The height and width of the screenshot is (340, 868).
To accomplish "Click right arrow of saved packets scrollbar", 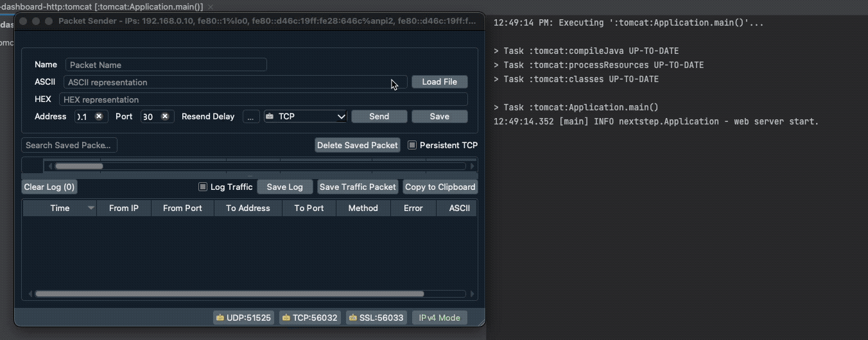I will 473,166.
